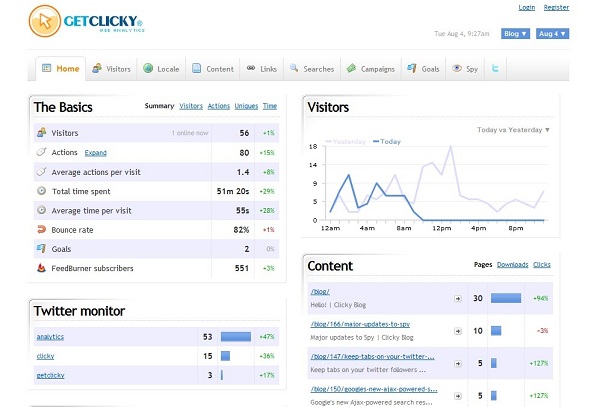Open the Searches tab
Screen dimensions: 600x407
tap(312, 69)
